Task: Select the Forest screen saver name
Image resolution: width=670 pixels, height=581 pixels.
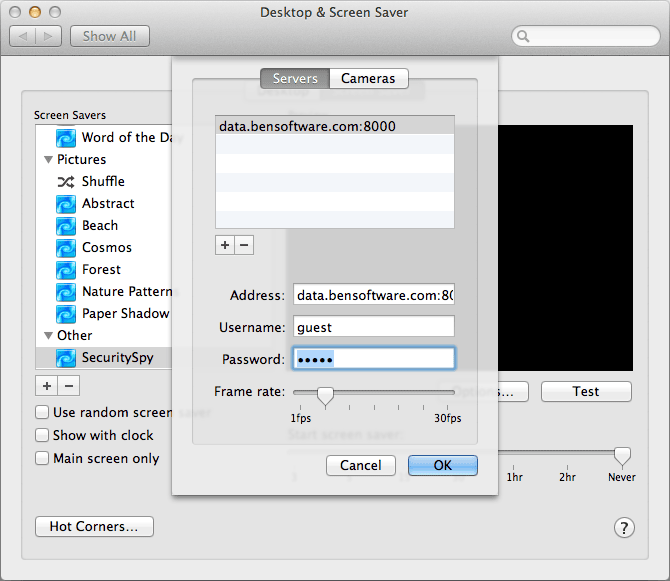Action: pos(101,270)
